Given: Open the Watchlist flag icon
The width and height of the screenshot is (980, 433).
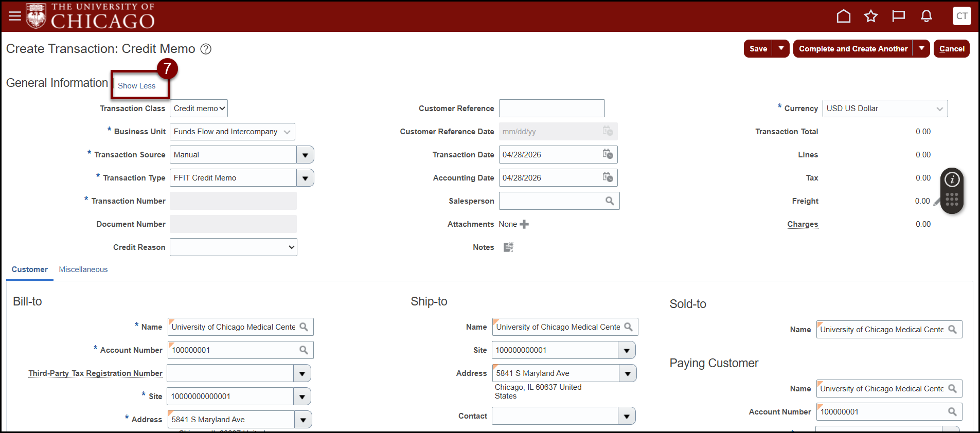Looking at the screenshot, I should [899, 16].
